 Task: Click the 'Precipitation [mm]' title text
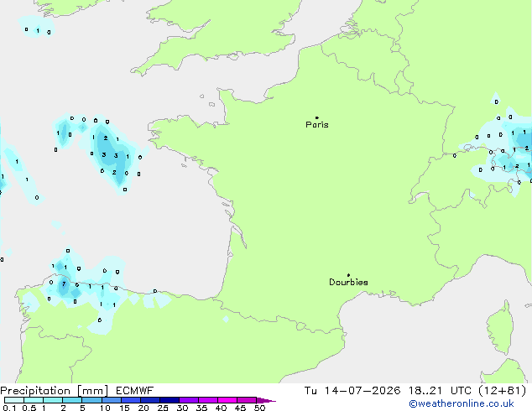pyautogui.click(x=55, y=391)
